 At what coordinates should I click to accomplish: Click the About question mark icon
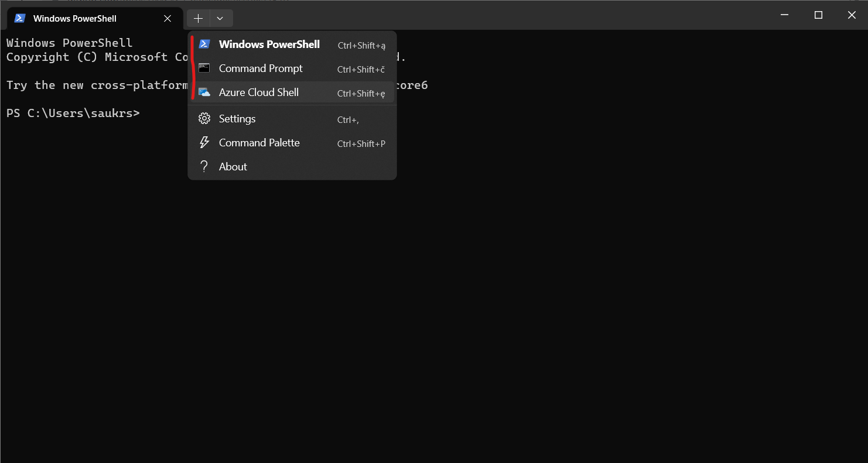click(204, 166)
